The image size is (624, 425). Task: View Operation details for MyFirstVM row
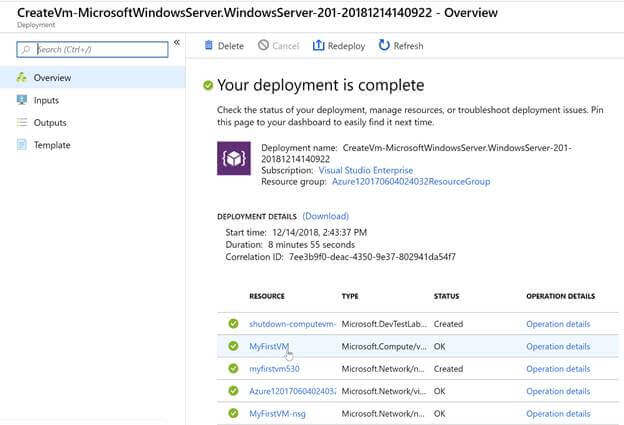coord(558,346)
